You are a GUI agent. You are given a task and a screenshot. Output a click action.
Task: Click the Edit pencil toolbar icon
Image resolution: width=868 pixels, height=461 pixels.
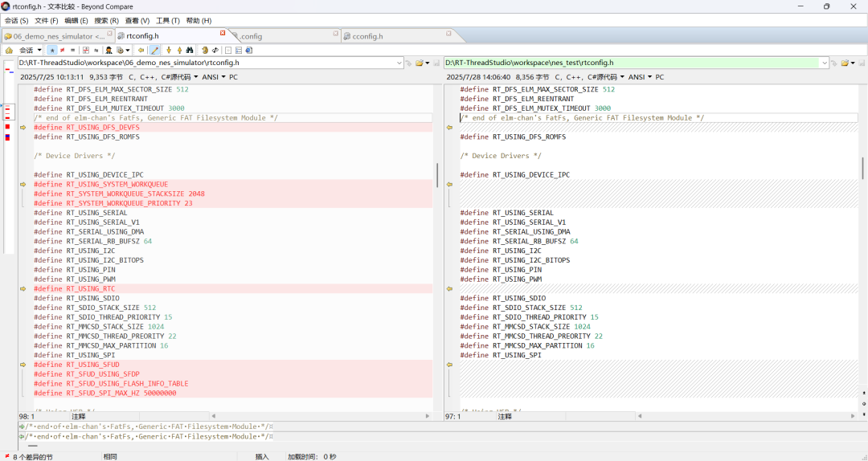154,50
